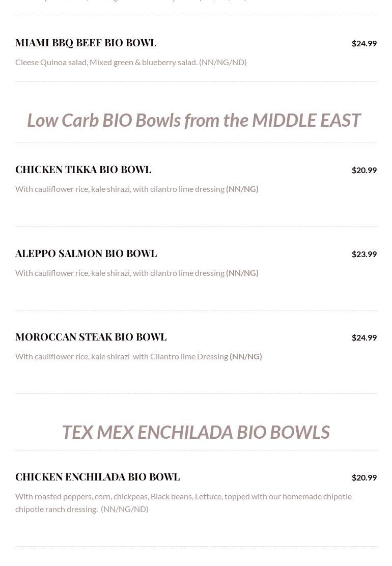This screenshot has width=392, height=566.
Task: Select the Tex Mex Enchilada Bio Bowls heading
Action: pyautogui.click(x=195, y=432)
